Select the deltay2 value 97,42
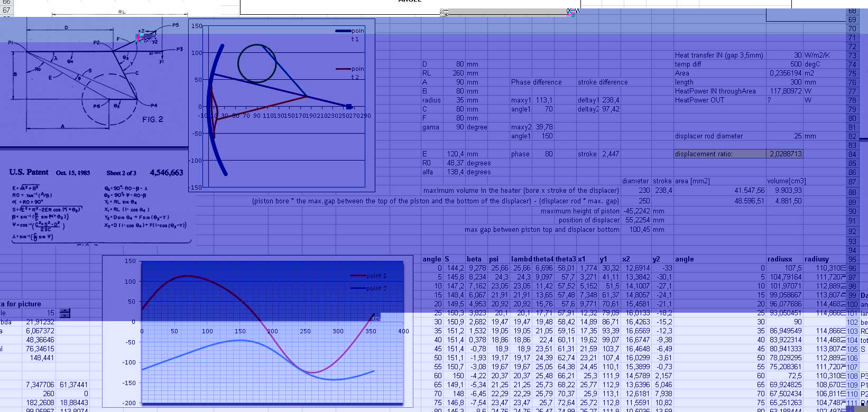This screenshot has height=412, width=868. click(x=610, y=109)
